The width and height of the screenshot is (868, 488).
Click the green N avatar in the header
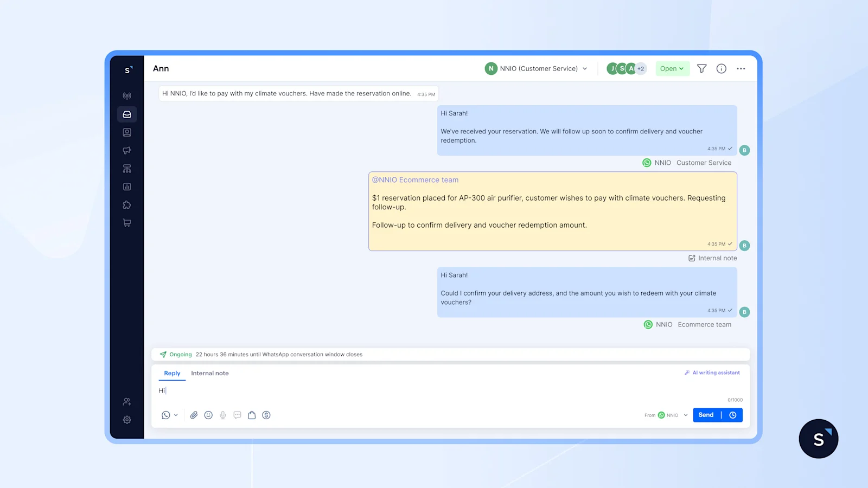(491, 68)
